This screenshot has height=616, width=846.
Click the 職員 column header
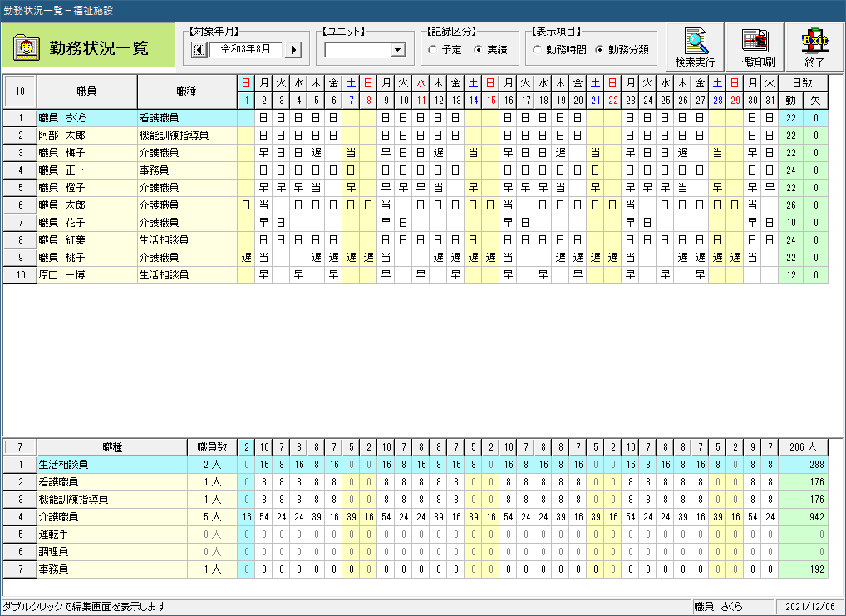(86, 91)
